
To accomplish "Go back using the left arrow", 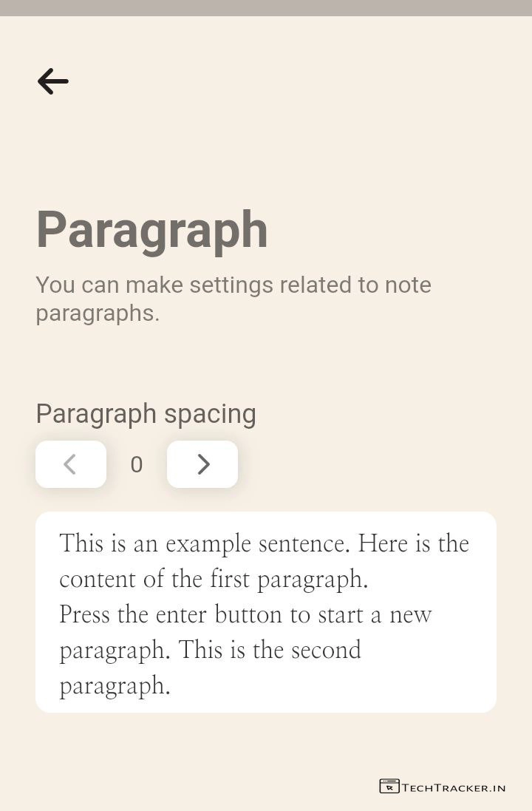I will point(52,81).
